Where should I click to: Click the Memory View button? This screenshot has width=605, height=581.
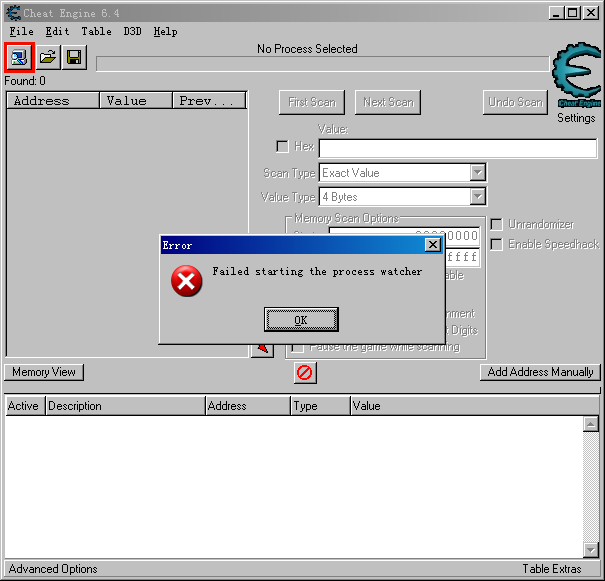tap(44, 372)
